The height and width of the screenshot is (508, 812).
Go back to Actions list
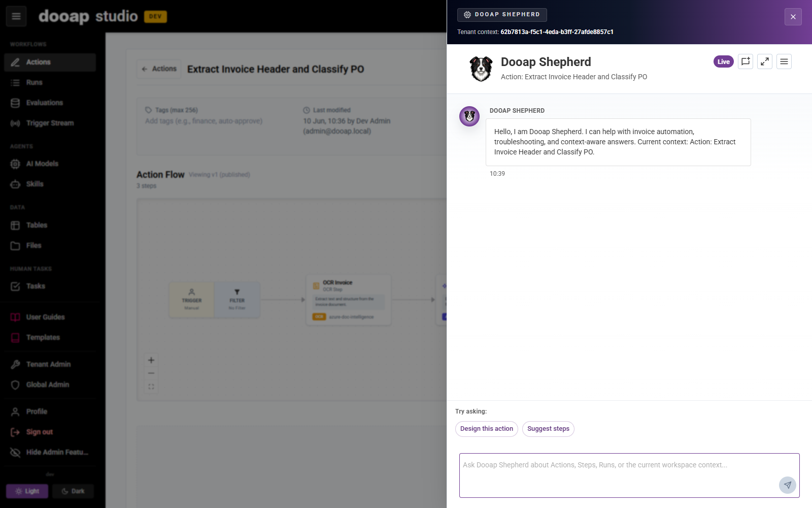click(159, 69)
